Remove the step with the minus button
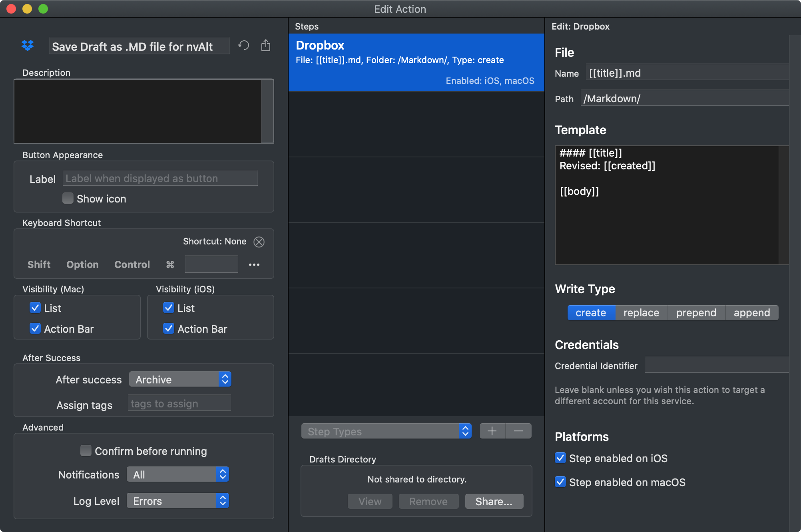This screenshot has height=532, width=801. coord(519,431)
